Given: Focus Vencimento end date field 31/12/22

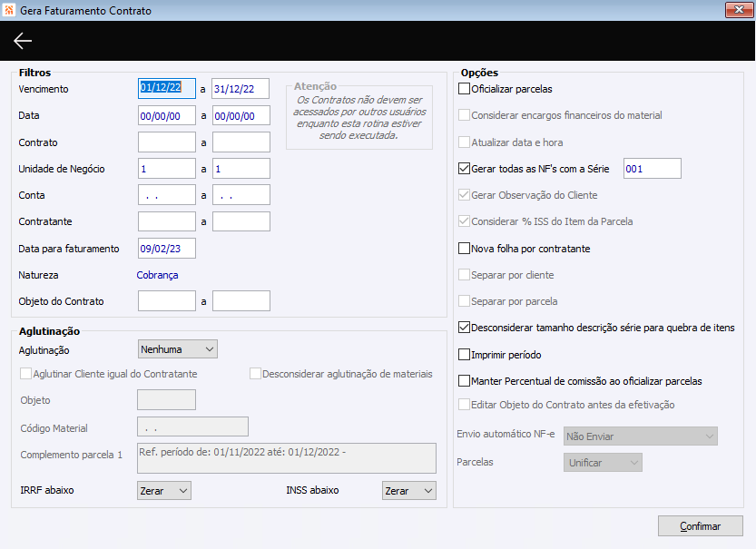Looking at the screenshot, I should click(241, 89).
